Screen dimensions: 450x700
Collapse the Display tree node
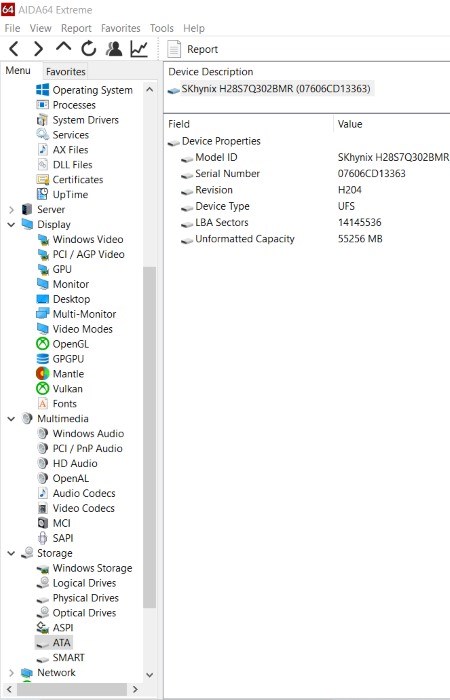click(x=11, y=224)
